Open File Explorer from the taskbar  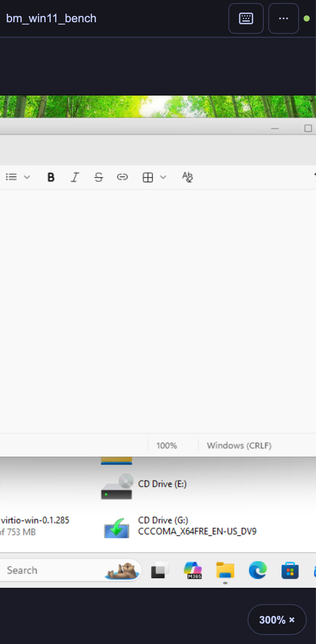coord(225,570)
